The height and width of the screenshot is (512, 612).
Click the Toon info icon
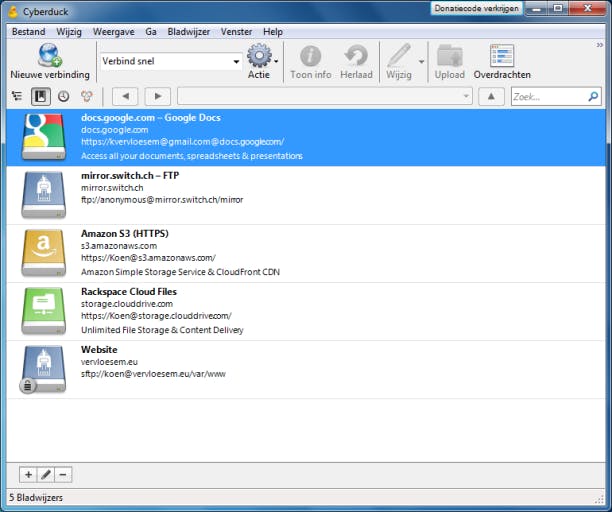(x=310, y=56)
